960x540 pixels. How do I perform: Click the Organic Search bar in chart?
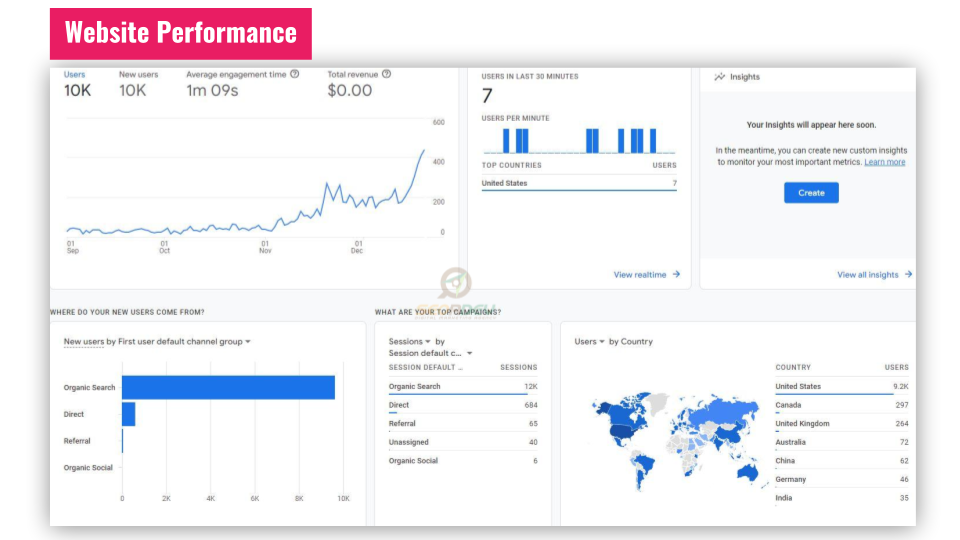click(228, 388)
